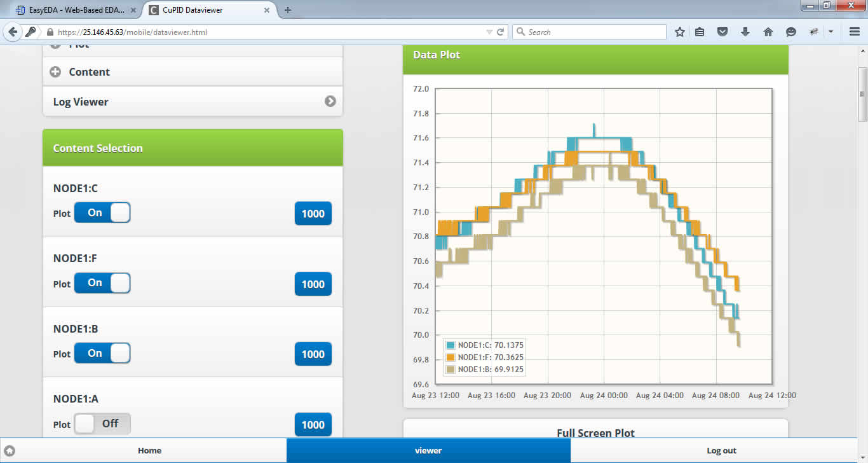Screen dimensions: 868x463
Task: Click the 1000 button for NODE1:A
Action: pyautogui.click(x=313, y=425)
